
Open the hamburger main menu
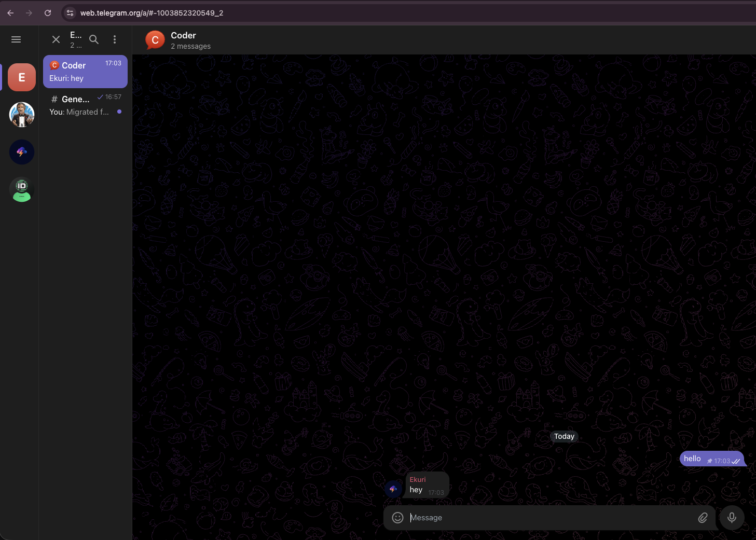pos(16,39)
